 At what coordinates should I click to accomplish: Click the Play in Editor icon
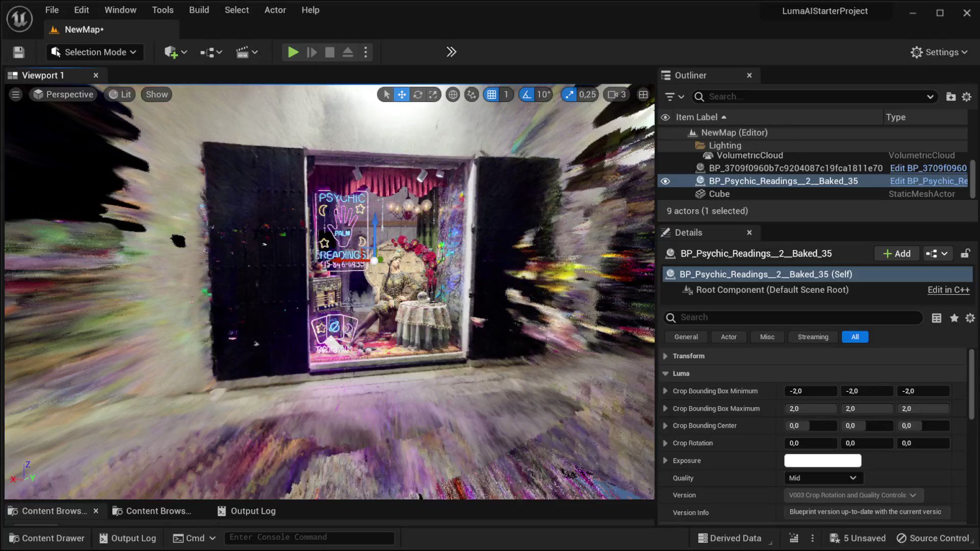tap(293, 52)
